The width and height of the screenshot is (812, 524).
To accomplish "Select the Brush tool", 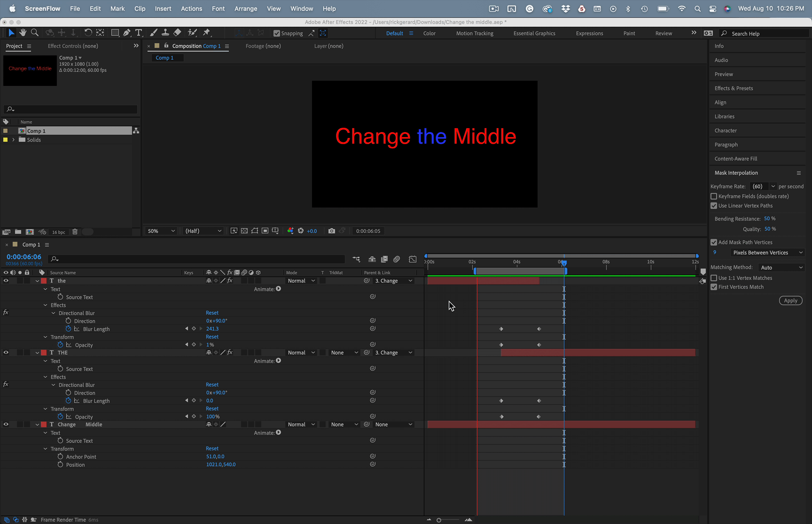I will (153, 33).
